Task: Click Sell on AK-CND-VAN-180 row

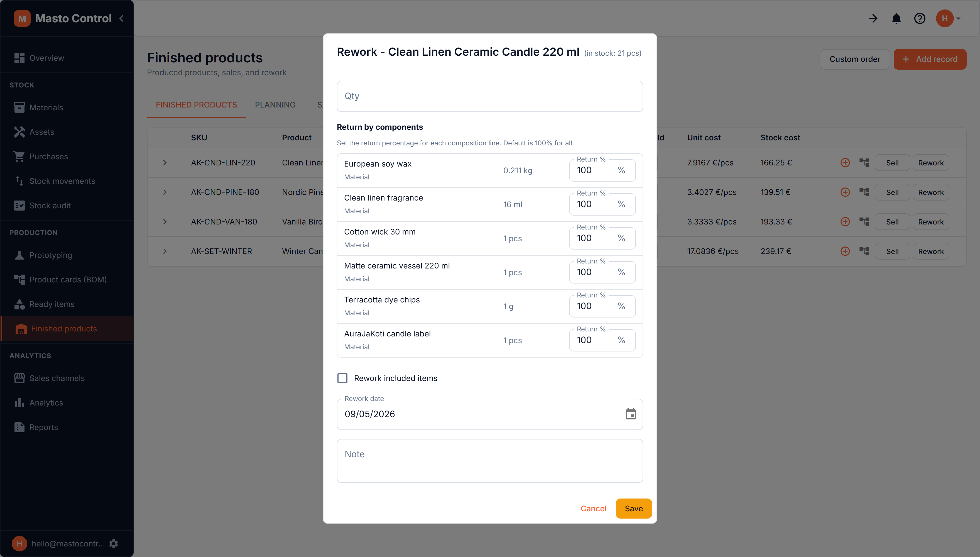Action: click(x=892, y=221)
